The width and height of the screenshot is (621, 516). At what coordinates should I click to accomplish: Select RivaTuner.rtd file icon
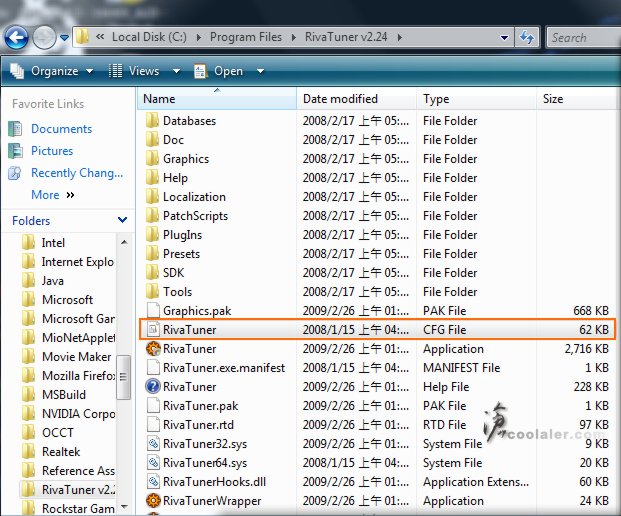[x=153, y=425]
